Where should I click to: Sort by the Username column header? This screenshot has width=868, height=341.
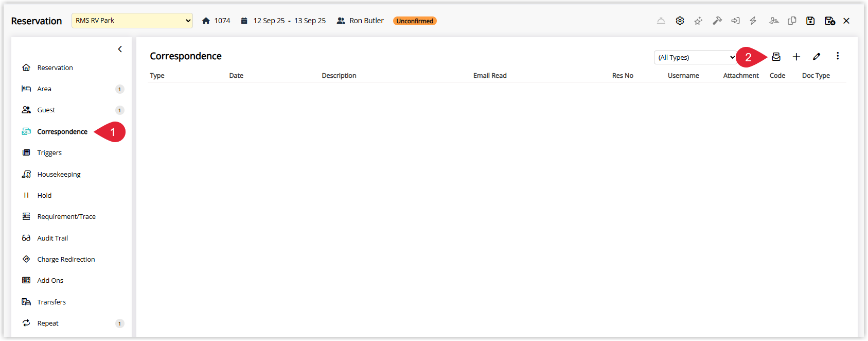pyautogui.click(x=683, y=75)
